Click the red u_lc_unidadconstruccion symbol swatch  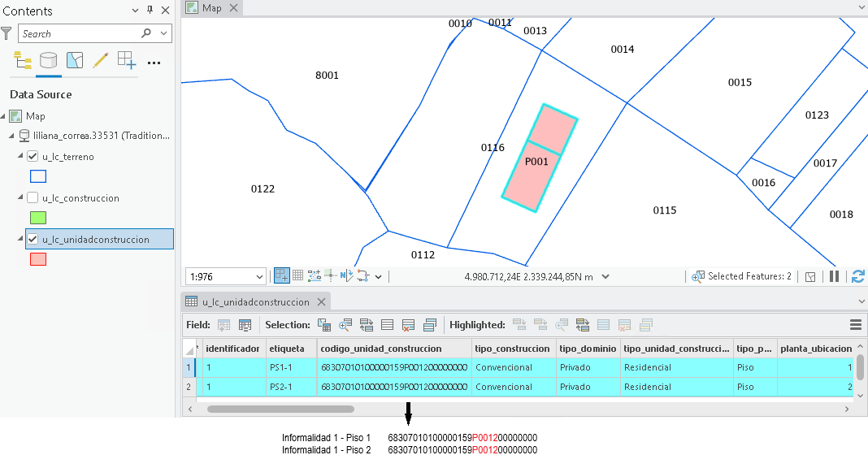[x=38, y=259]
